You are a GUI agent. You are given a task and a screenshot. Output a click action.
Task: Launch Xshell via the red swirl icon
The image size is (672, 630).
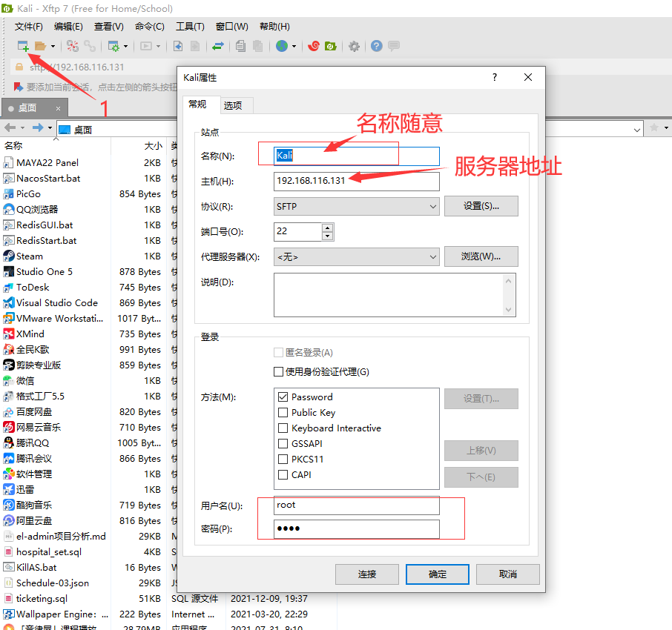click(314, 46)
